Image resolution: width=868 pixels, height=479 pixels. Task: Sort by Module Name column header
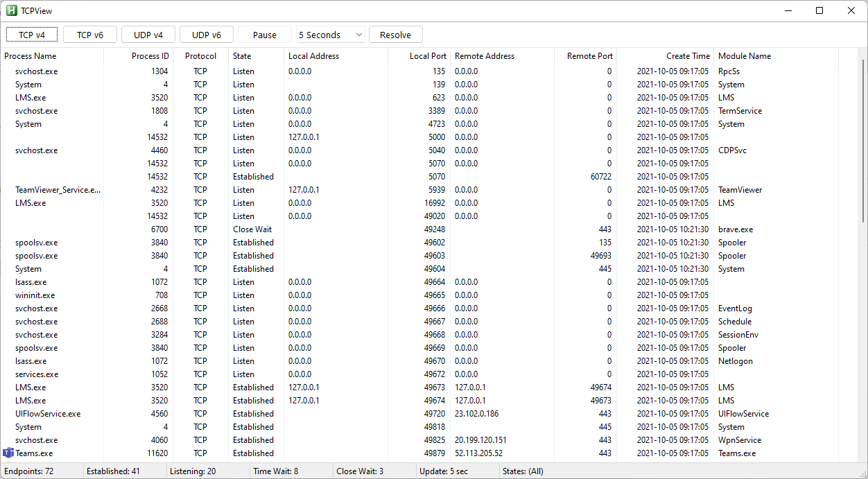point(776,56)
